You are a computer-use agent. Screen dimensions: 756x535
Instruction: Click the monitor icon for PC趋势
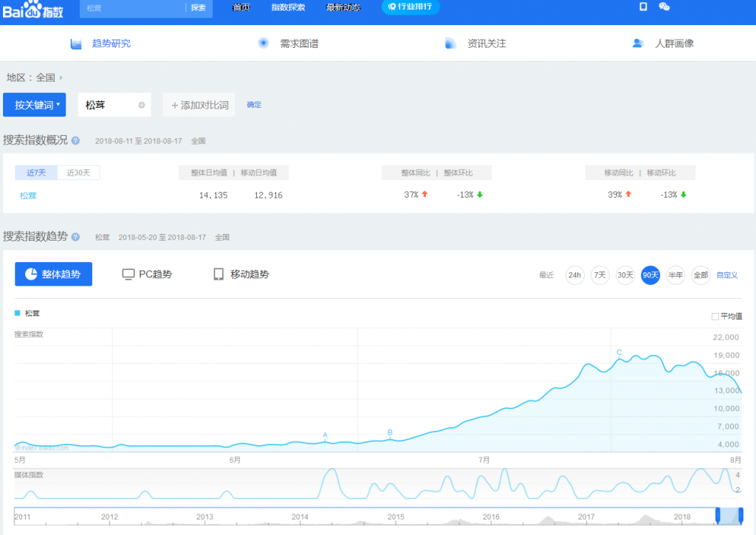tap(128, 275)
